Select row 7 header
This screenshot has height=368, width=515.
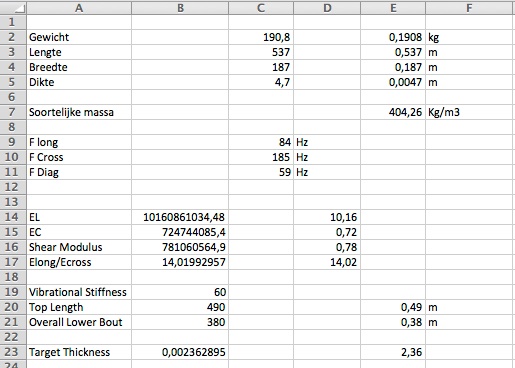coord(13,112)
